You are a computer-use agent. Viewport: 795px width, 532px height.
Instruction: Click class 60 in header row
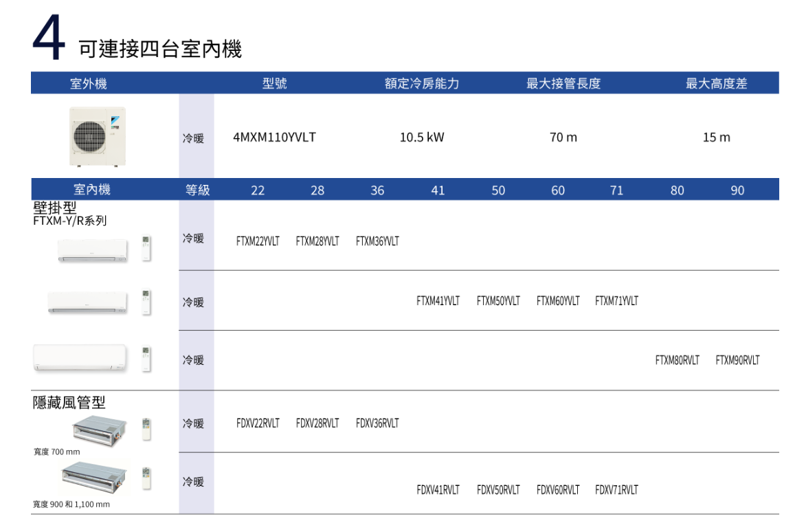click(x=558, y=190)
